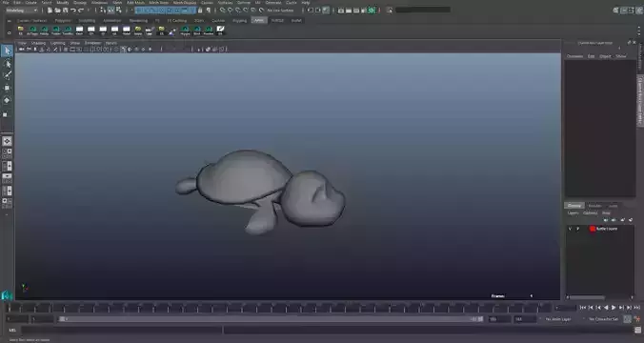Click the MEL command line input
The height and width of the screenshot is (343, 644).
[x=122, y=331]
